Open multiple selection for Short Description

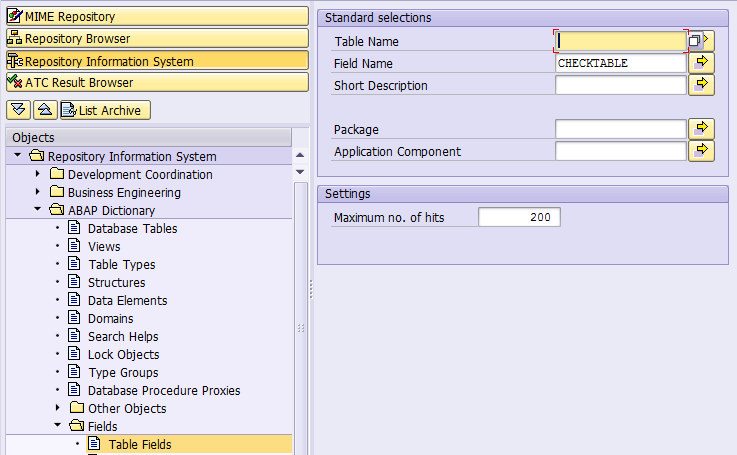tap(701, 85)
